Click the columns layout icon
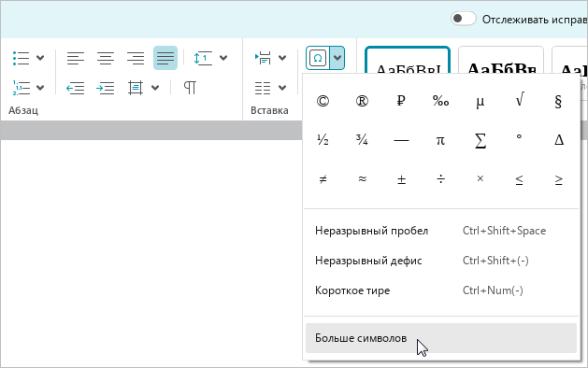The height and width of the screenshot is (368, 588). [x=263, y=88]
